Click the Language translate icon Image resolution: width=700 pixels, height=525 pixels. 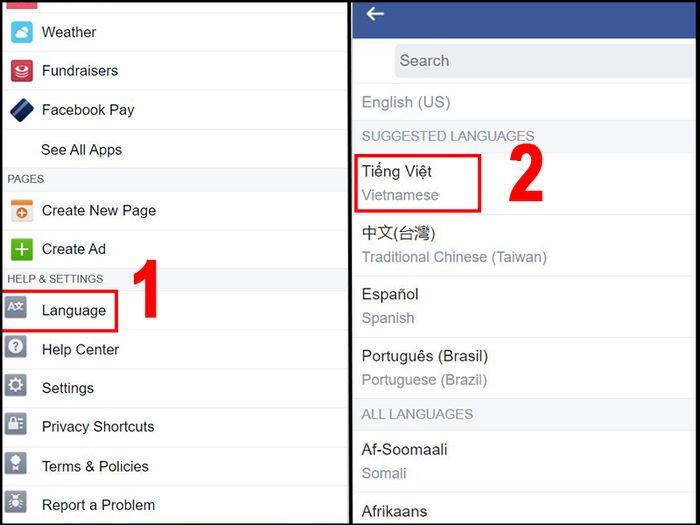16,308
